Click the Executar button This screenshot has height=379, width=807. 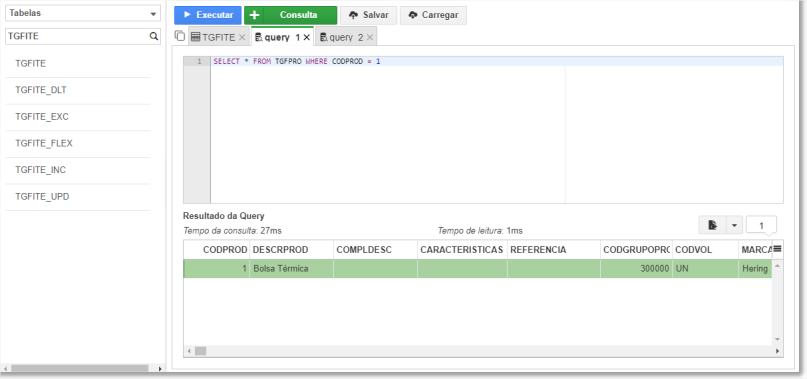tap(207, 15)
